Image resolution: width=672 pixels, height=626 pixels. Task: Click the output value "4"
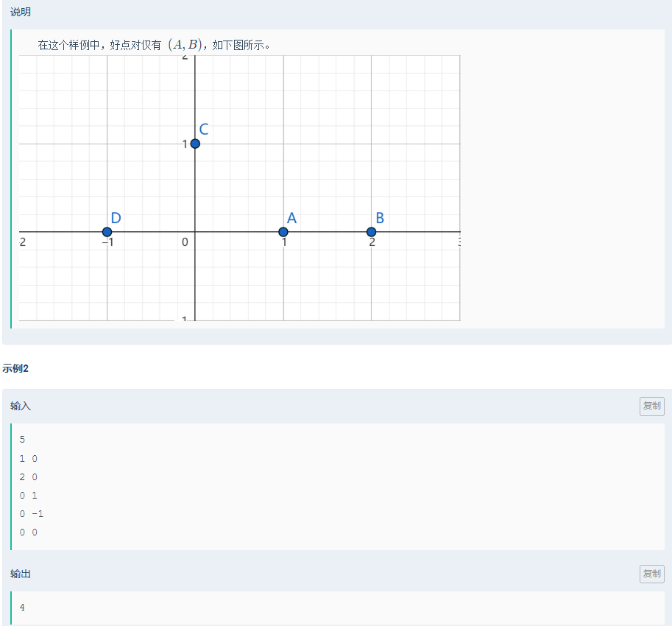pos(22,607)
